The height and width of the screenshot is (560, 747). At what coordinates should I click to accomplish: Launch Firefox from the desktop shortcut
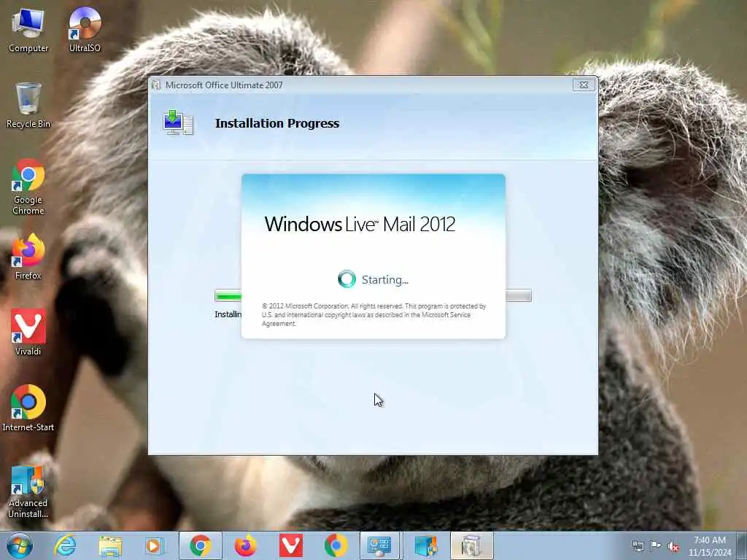coord(28,257)
